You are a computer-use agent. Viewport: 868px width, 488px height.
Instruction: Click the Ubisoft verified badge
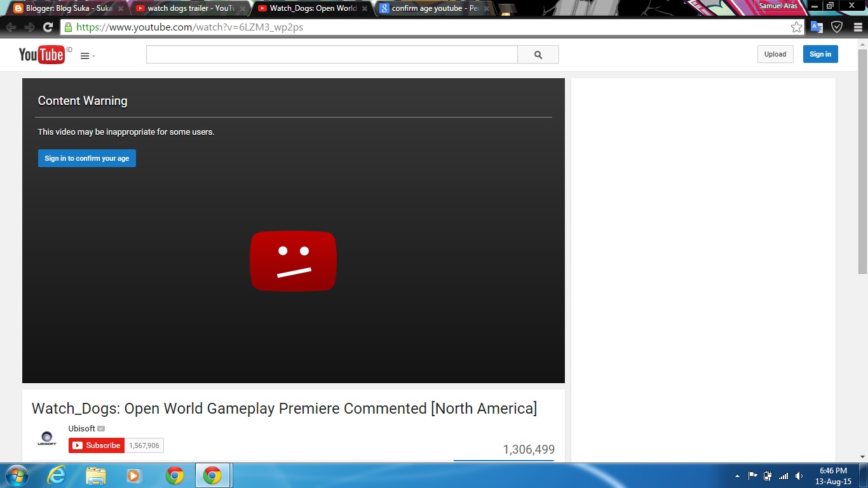pos(101,429)
